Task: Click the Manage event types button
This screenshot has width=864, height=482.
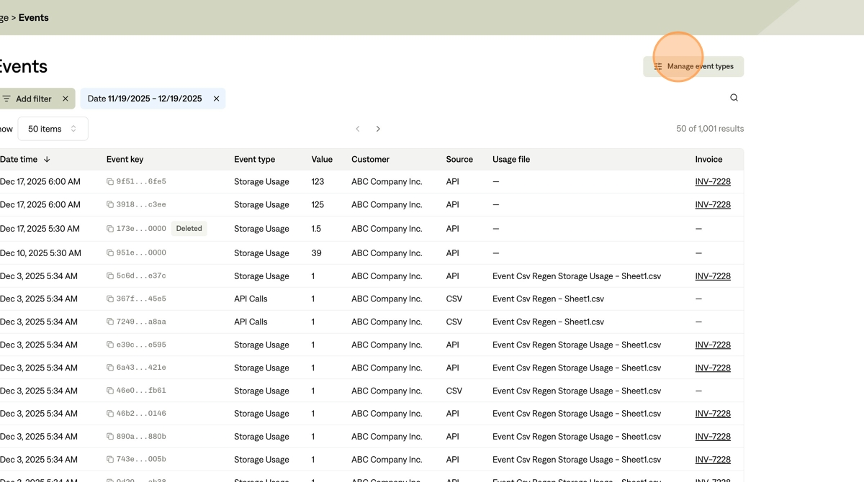Action: tap(693, 67)
